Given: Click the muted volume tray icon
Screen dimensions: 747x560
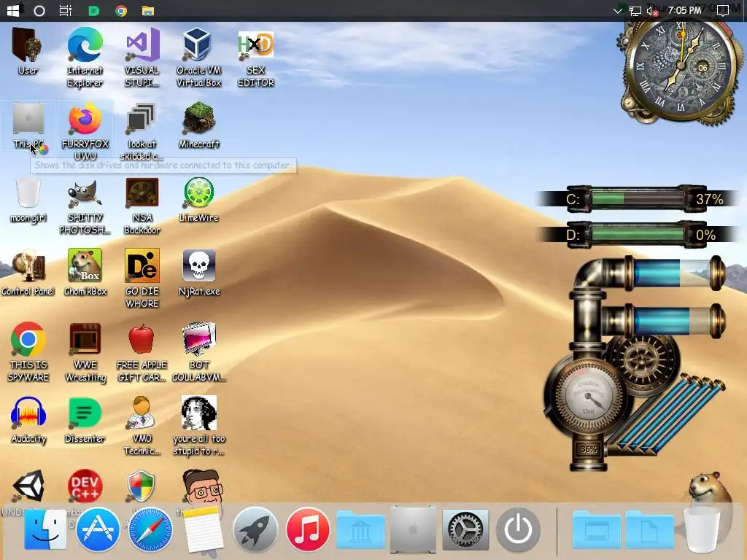Looking at the screenshot, I should coord(652,11).
